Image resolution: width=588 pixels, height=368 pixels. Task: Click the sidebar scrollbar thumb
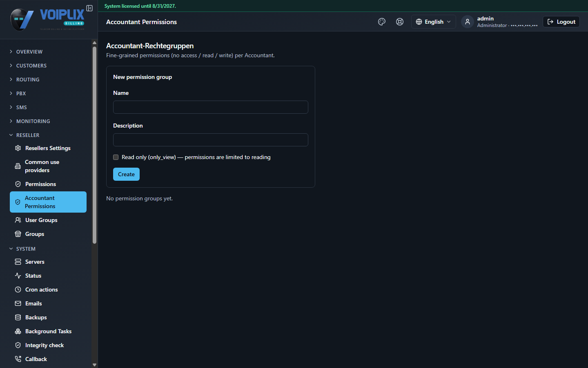click(94, 145)
